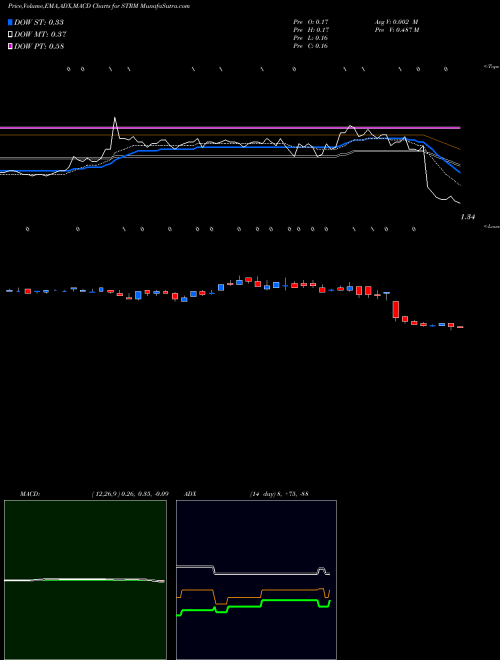The height and width of the screenshot is (660, 500).
Task: Select the 'DOW PT: 0.58' legend label
Action: click(39, 47)
